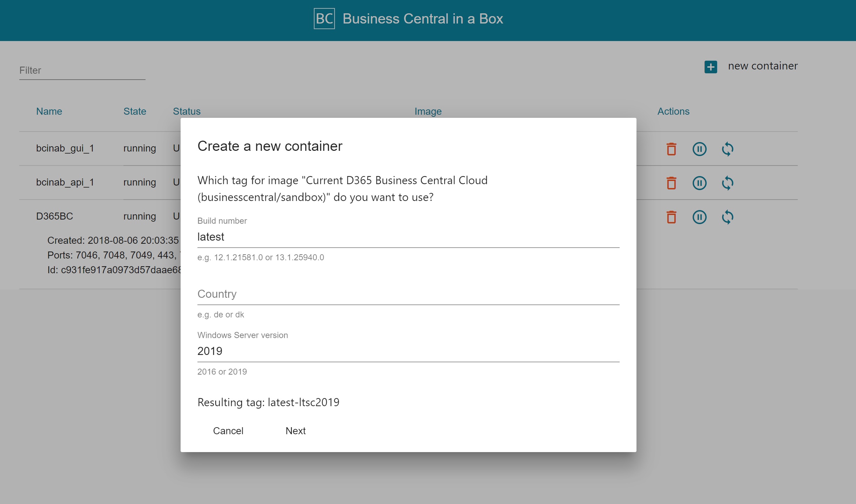856x504 pixels.
Task: Click the new container link
Action: tap(763, 66)
